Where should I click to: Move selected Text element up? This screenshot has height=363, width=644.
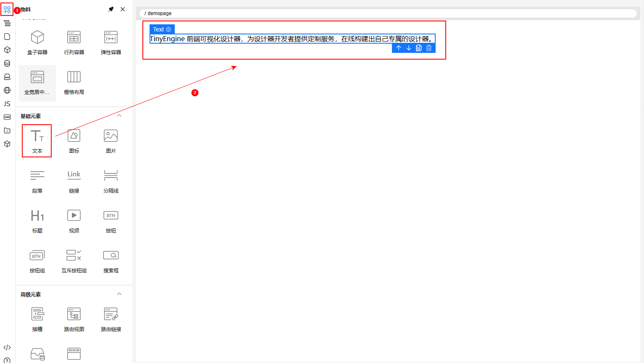pos(399,48)
